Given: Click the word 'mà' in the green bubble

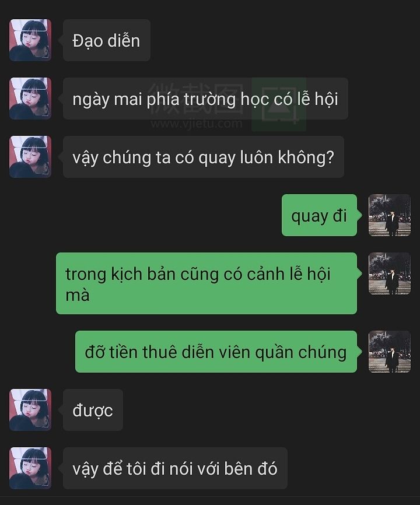Looking at the screenshot, I should pyautogui.click(x=78, y=296).
